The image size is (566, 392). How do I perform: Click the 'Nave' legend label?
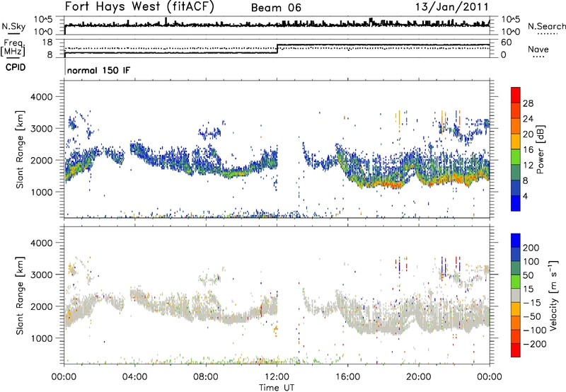[x=538, y=50]
